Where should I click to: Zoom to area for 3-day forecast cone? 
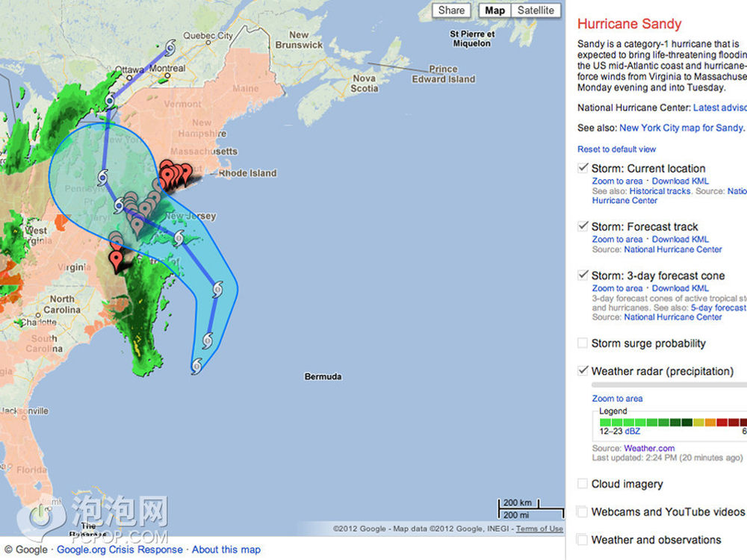(617, 288)
